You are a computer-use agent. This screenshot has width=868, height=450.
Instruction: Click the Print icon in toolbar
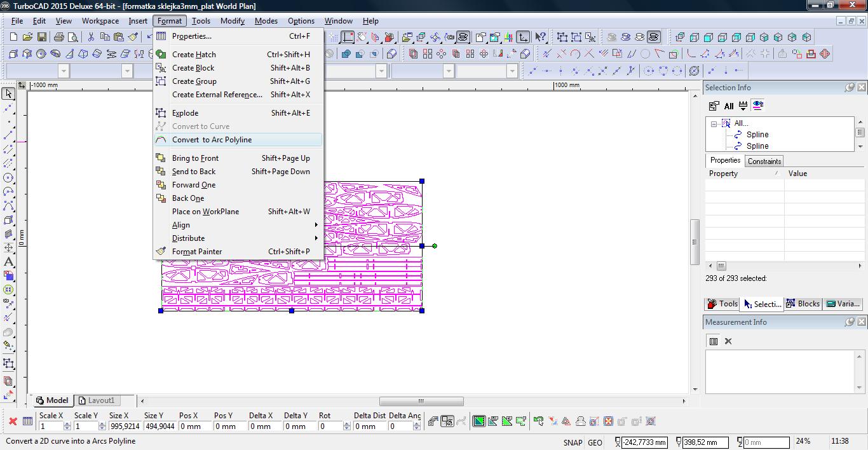59,37
